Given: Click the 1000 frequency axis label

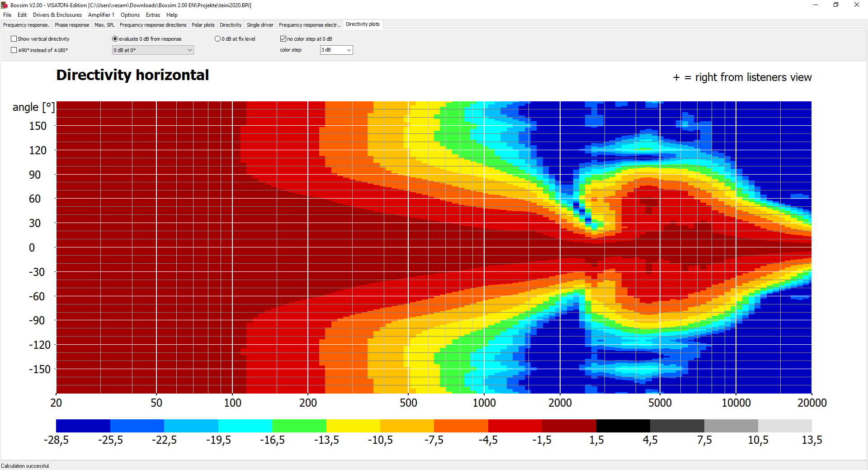Looking at the screenshot, I should click(x=484, y=403).
